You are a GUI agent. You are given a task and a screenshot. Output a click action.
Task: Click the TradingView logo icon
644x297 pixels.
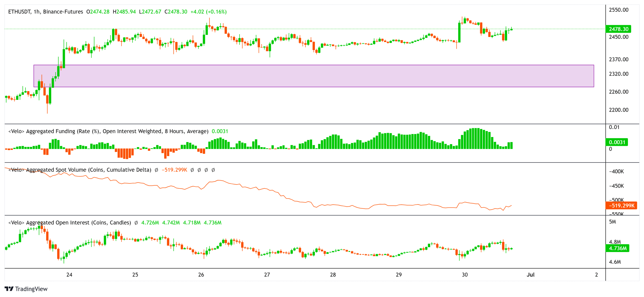[x=9, y=289]
